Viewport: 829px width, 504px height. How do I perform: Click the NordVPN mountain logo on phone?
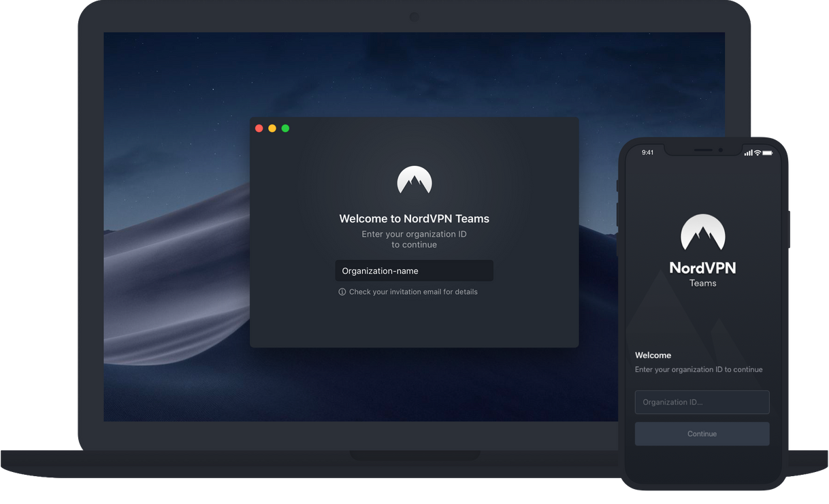[702, 233]
